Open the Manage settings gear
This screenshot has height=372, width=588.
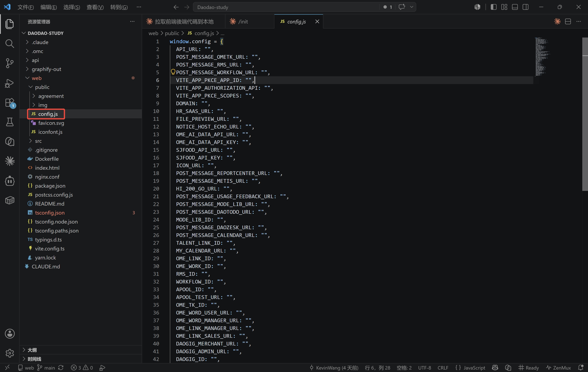10,353
